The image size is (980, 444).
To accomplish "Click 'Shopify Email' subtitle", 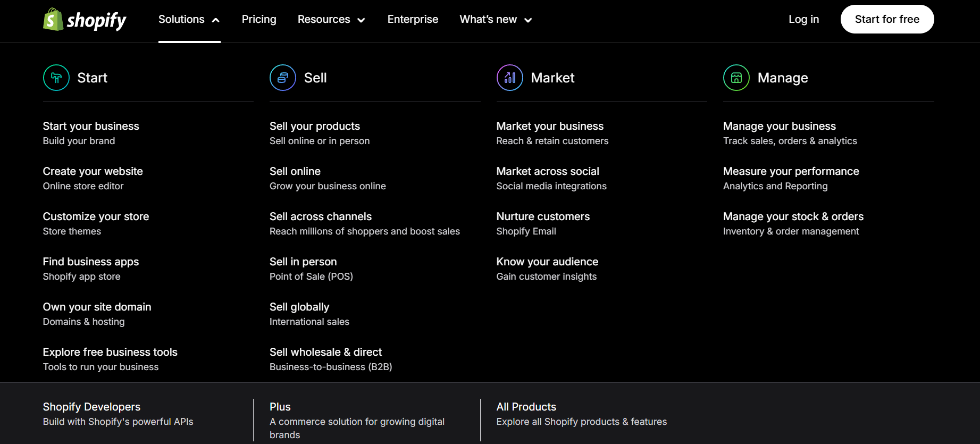I will pyautogui.click(x=526, y=231).
